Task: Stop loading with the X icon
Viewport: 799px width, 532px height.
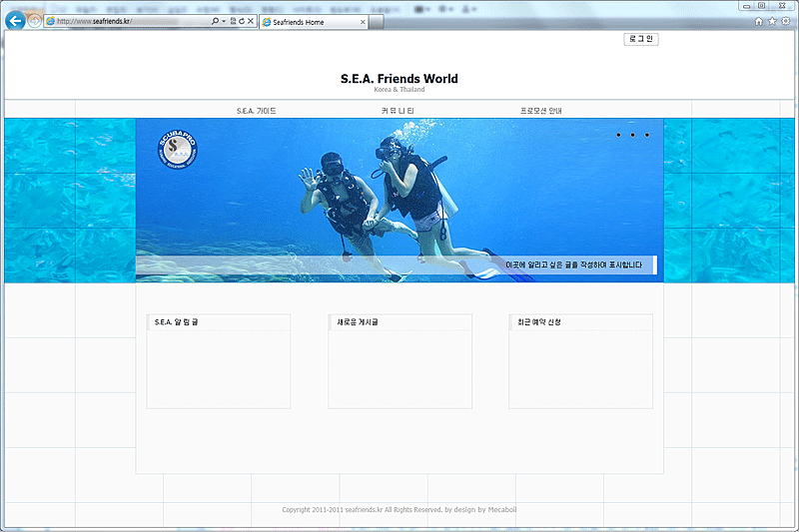Action: (251, 21)
